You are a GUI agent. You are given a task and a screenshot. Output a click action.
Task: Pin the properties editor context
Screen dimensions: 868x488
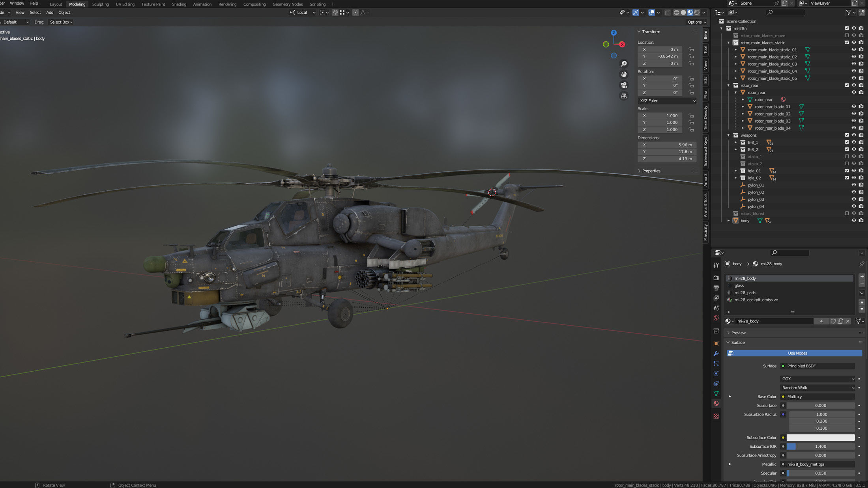click(862, 264)
